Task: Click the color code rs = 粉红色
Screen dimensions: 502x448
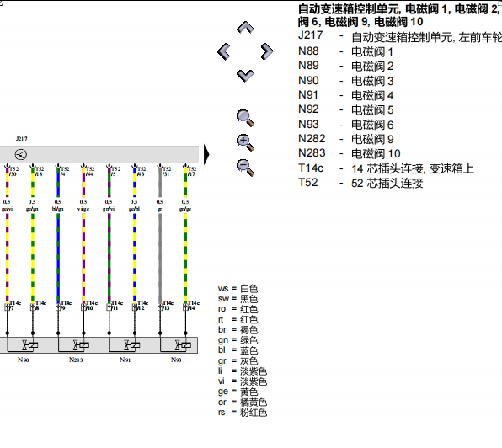Action: (243, 413)
